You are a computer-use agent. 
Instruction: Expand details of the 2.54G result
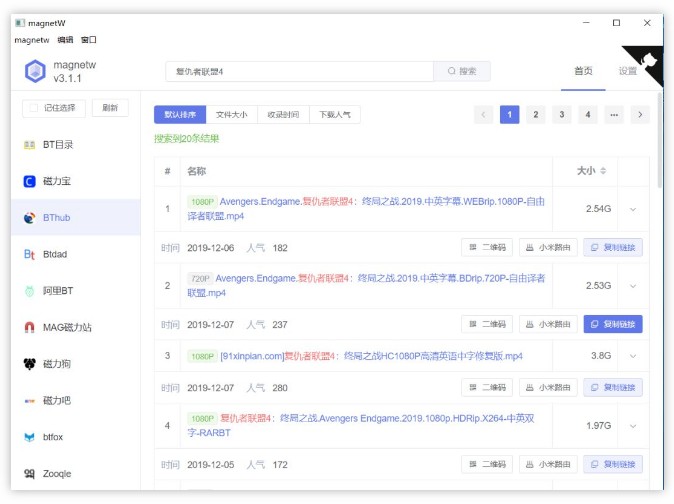(633, 209)
